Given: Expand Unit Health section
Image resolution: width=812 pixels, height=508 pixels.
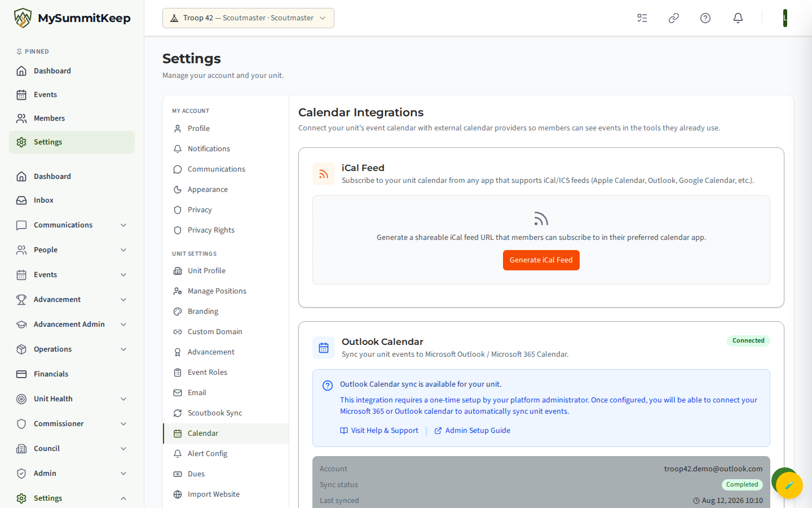Looking at the screenshot, I should [x=72, y=399].
